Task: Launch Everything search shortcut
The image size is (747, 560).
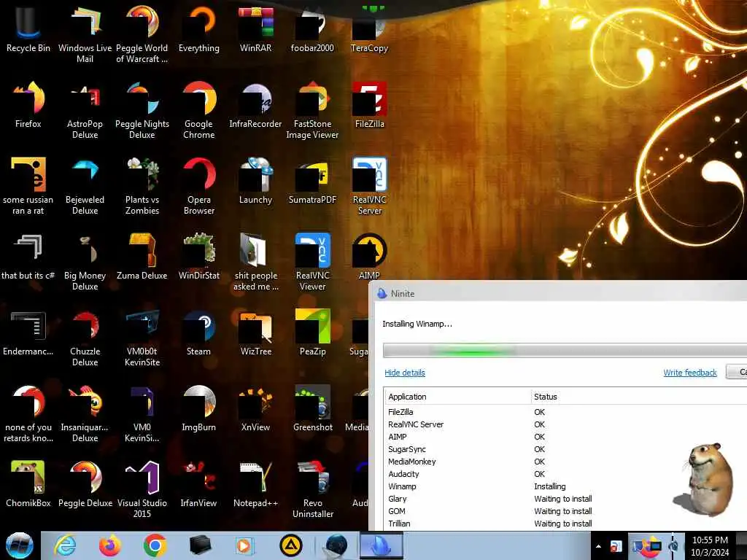Action: click(x=198, y=28)
